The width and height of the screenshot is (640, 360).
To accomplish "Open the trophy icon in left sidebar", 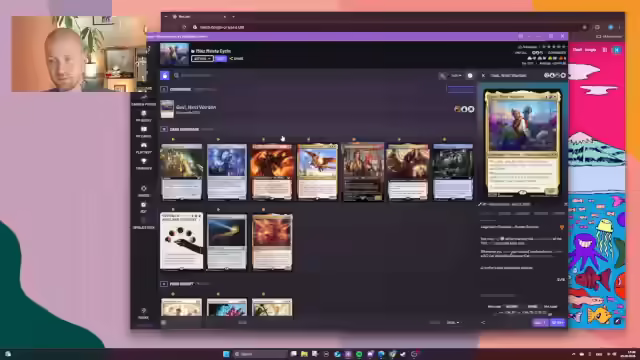I will [144, 161].
